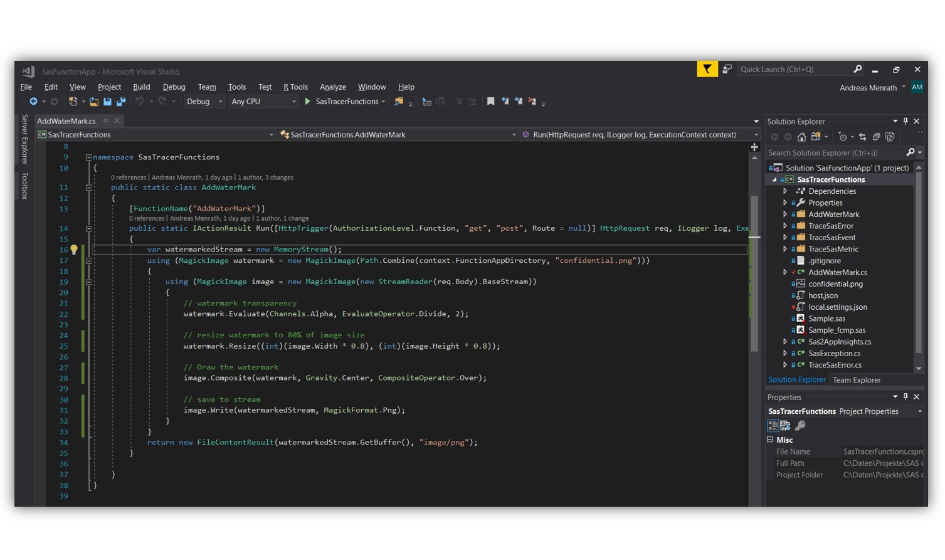945x560 pixels.
Task: Pin the Solution Explorer panel (auto hide)
Action: 905,121
